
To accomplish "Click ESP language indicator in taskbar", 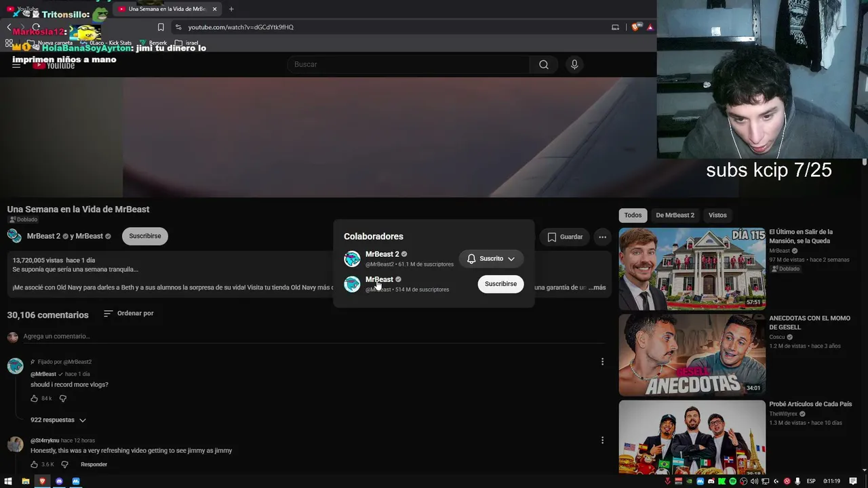I will click(811, 481).
